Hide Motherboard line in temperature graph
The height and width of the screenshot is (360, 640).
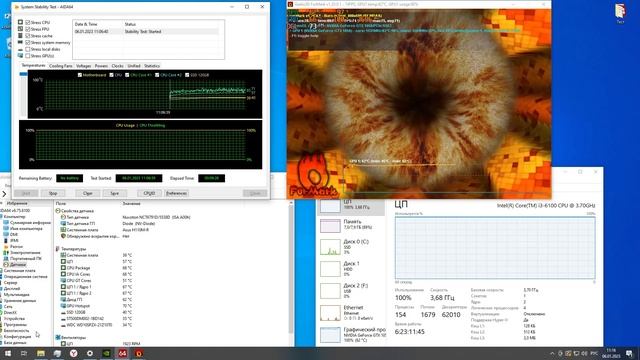pyautogui.click(x=80, y=75)
